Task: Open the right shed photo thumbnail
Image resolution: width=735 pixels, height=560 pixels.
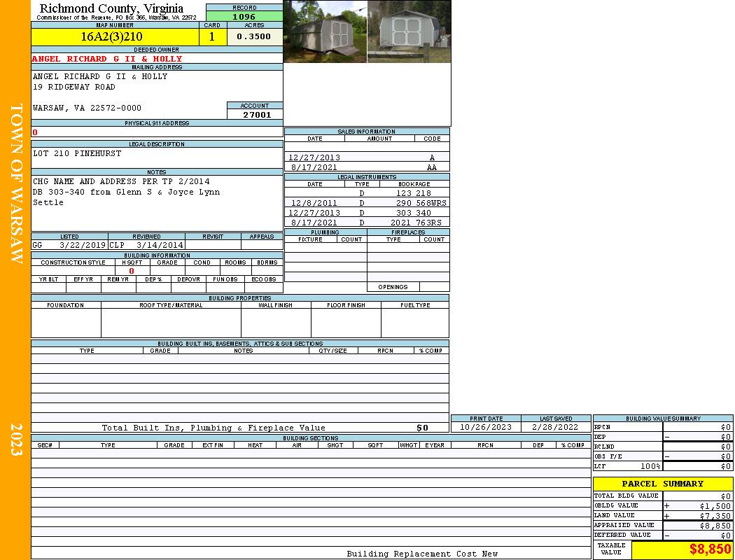Action: pos(409,31)
